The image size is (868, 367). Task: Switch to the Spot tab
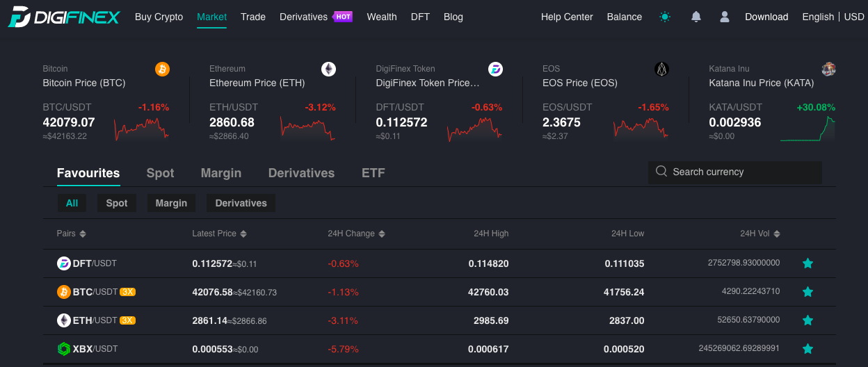[160, 173]
